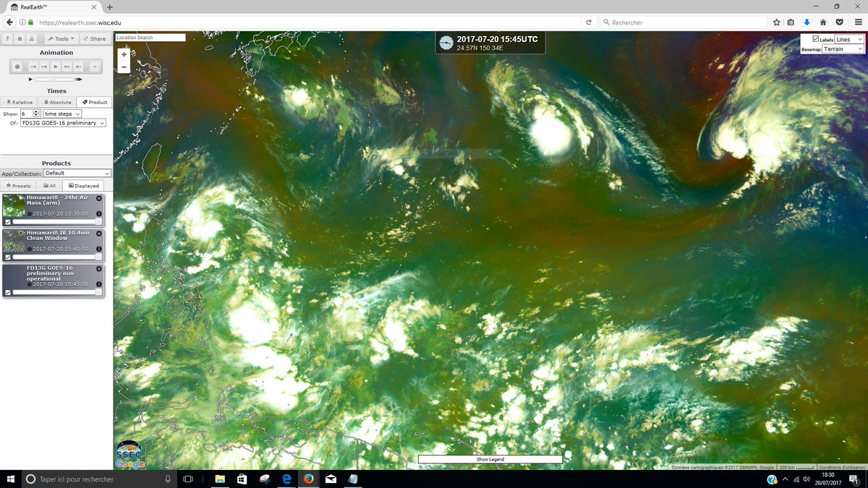
Task: Open the 'Of' product dropdown
Action: click(64, 123)
